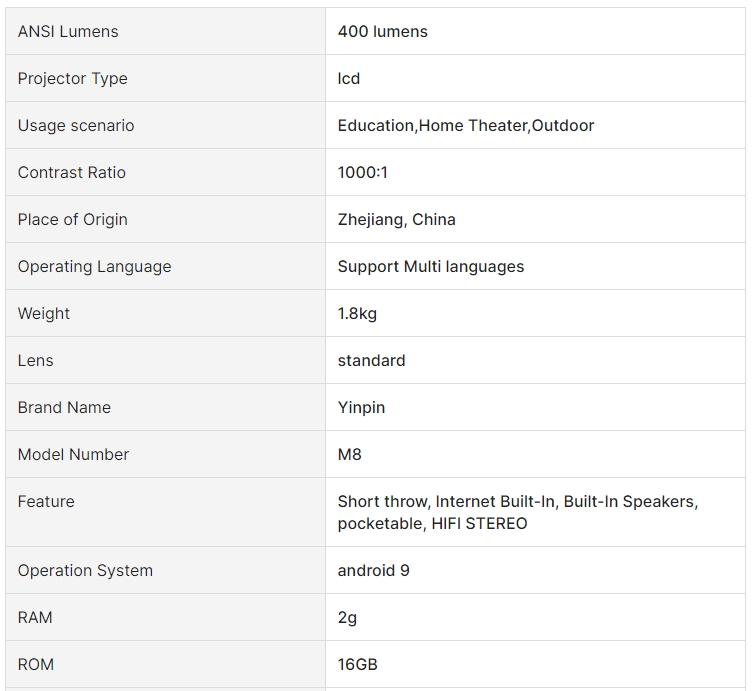756x691 pixels.
Task: Select Support Multi languages text
Action: [x=431, y=267]
